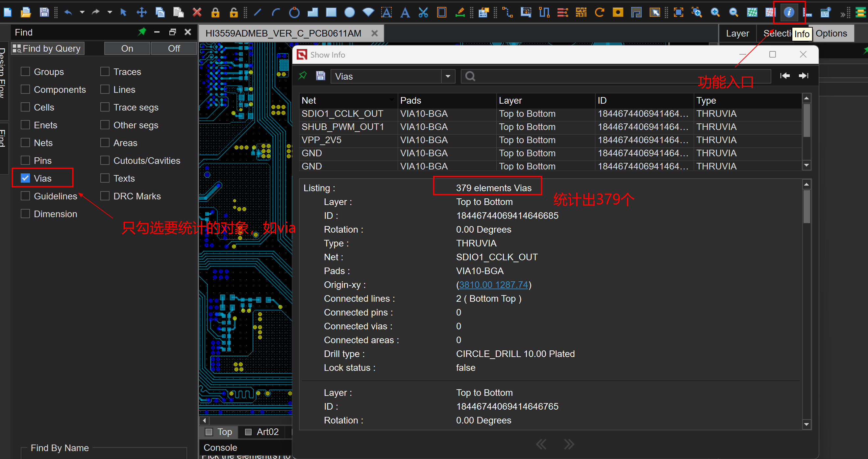Expand the undo history dropdown arrow
Viewport: 868px width, 459px height.
coord(82,13)
